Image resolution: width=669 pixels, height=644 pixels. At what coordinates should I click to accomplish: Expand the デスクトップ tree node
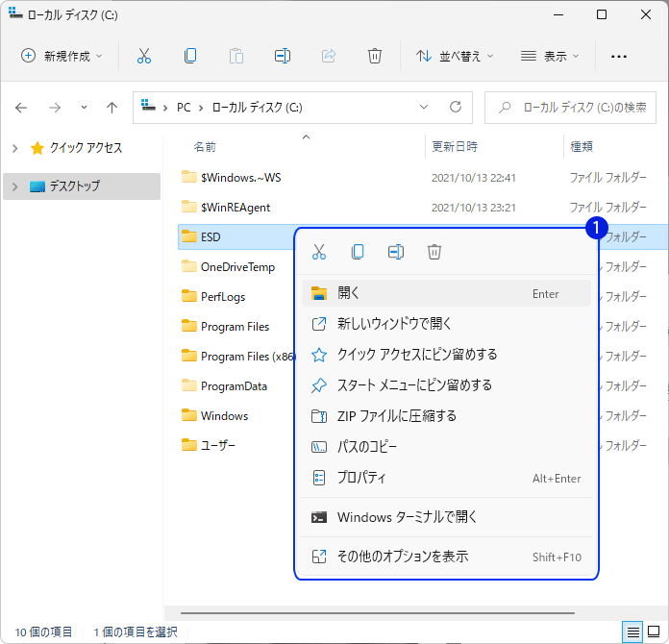click(x=15, y=186)
